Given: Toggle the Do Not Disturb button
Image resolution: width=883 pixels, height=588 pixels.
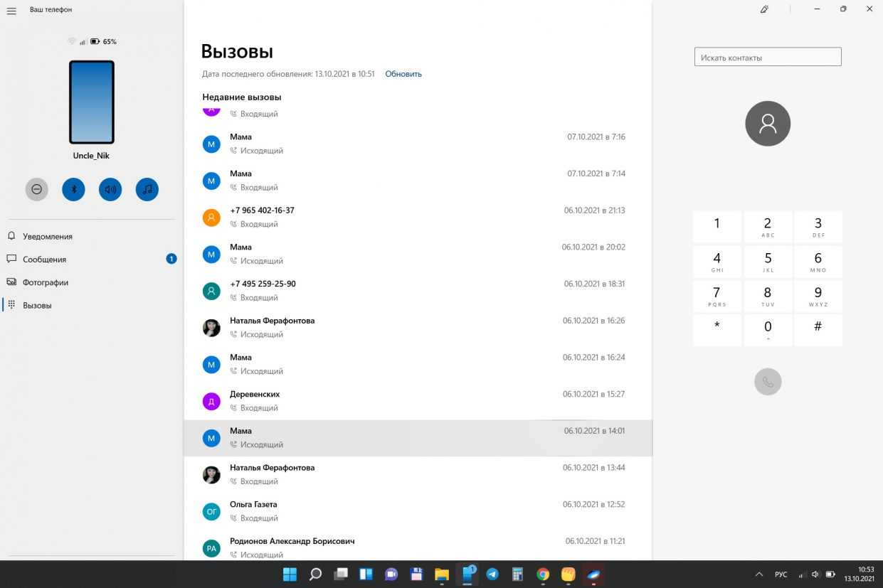Looking at the screenshot, I should click(37, 189).
